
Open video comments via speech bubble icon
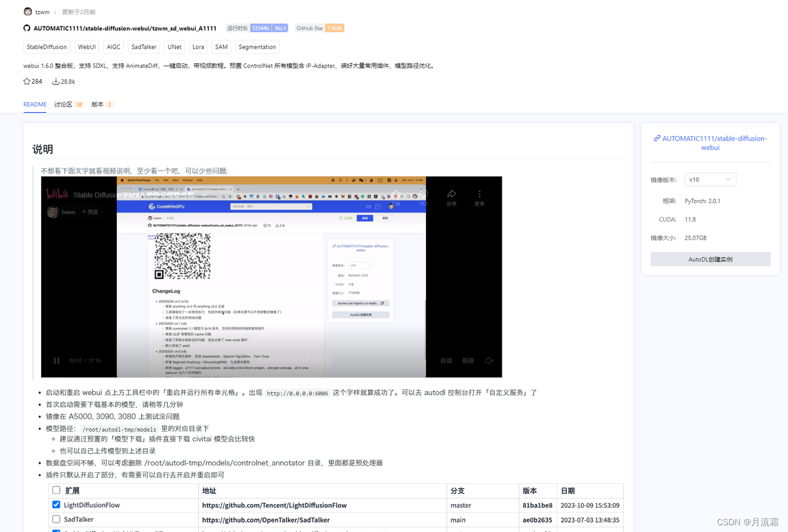(x=424, y=193)
